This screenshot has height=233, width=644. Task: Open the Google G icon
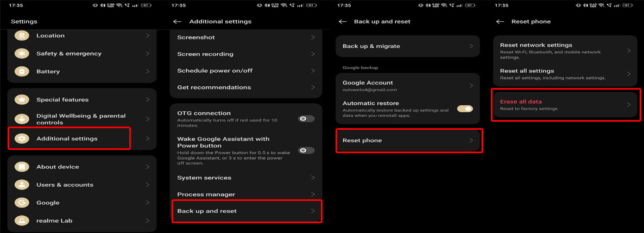21,203
